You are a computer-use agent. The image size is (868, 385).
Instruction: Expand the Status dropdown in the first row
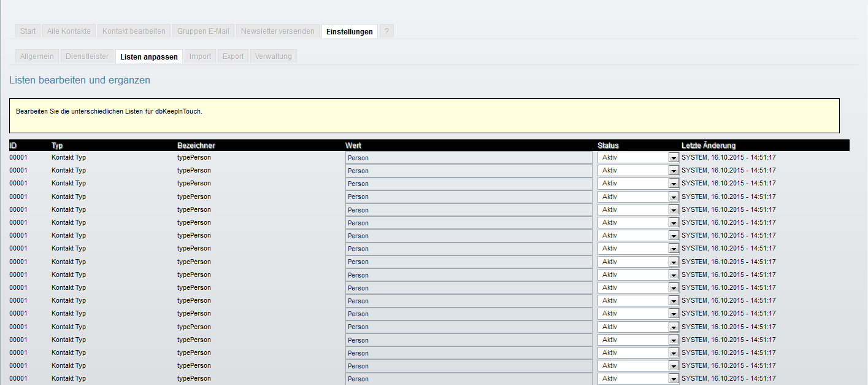(x=638, y=158)
